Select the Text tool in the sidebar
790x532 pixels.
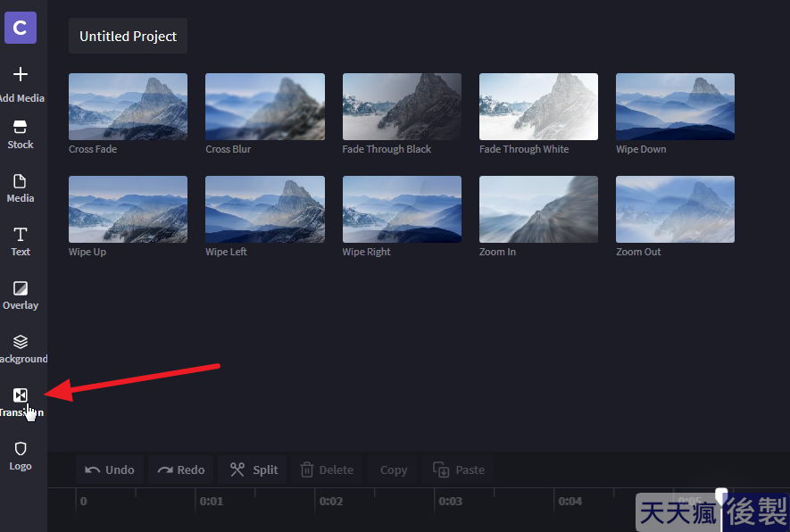pos(21,242)
